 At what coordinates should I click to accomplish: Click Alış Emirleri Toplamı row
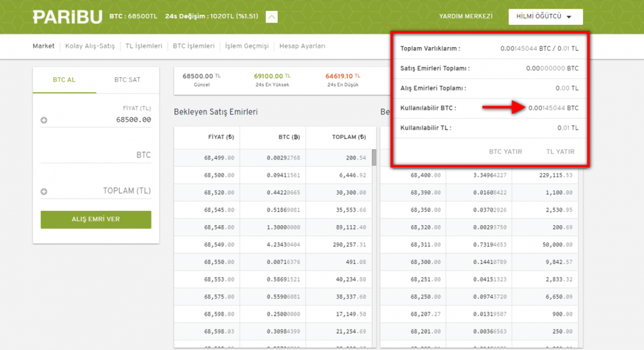pos(489,88)
